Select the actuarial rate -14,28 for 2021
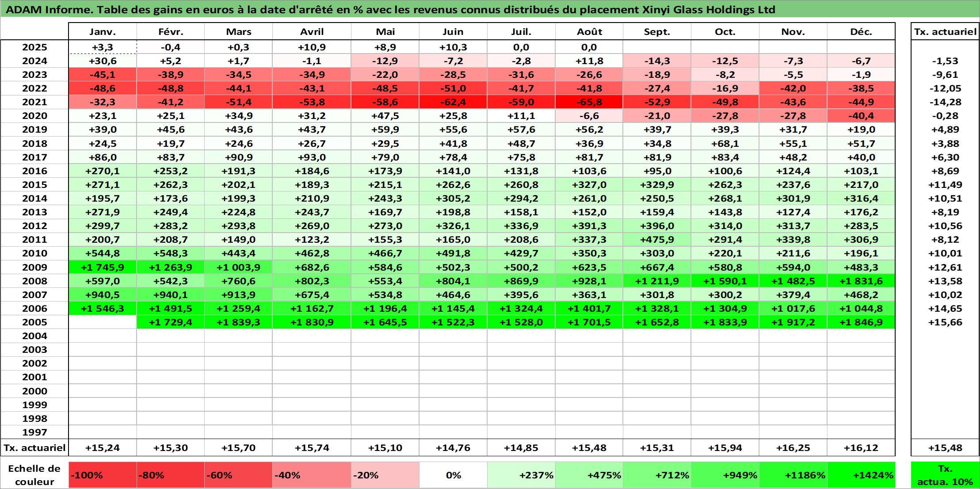This screenshot has height=489, width=980. [x=945, y=102]
